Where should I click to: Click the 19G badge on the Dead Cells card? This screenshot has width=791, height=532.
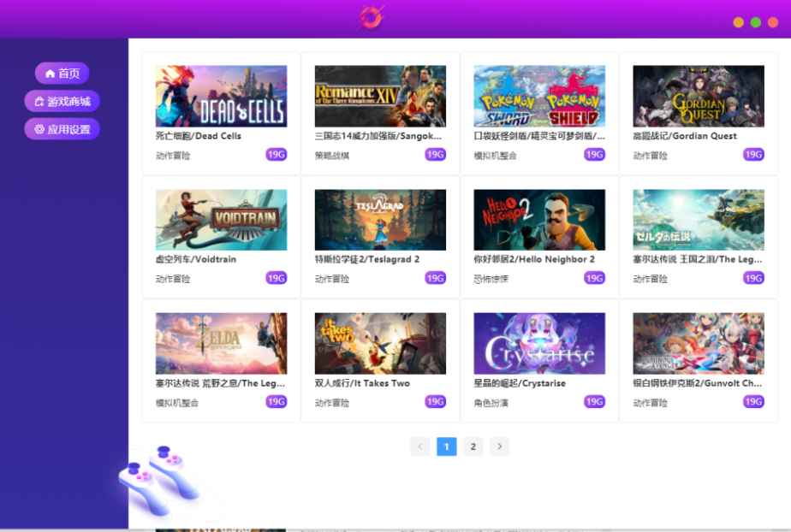(x=276, y=155)
